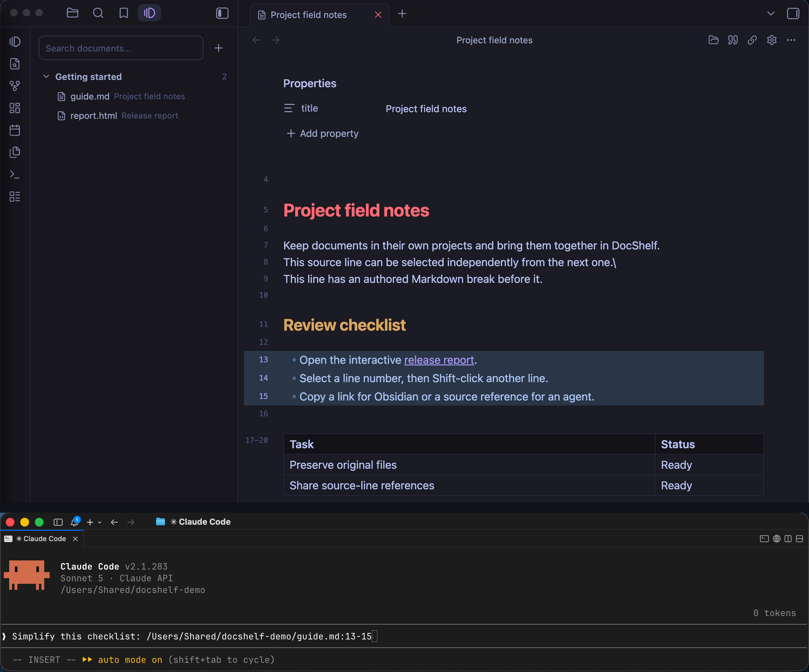Open settings gear in note header

pos(772,40)
